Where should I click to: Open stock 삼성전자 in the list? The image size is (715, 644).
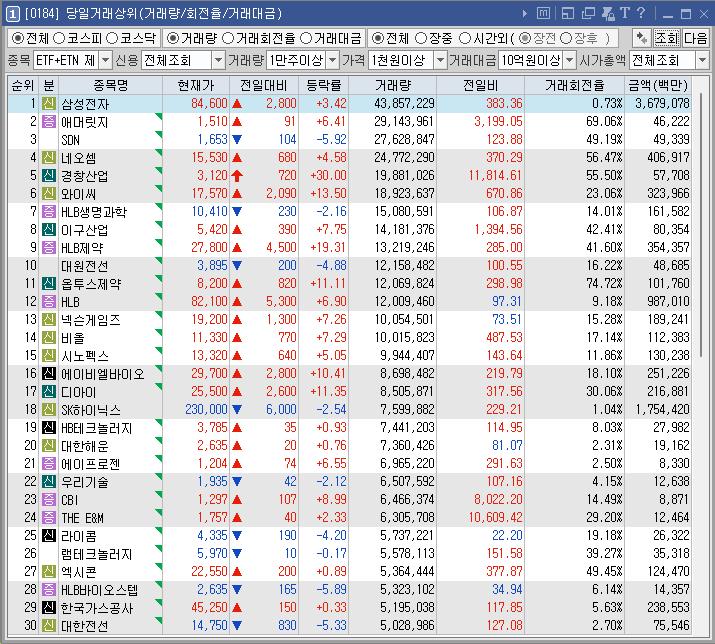pyautogui.click(x=85, y=104)
